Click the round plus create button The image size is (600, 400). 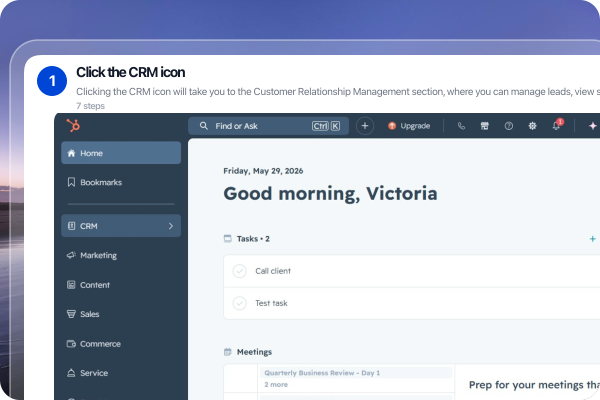click(365, 126)
